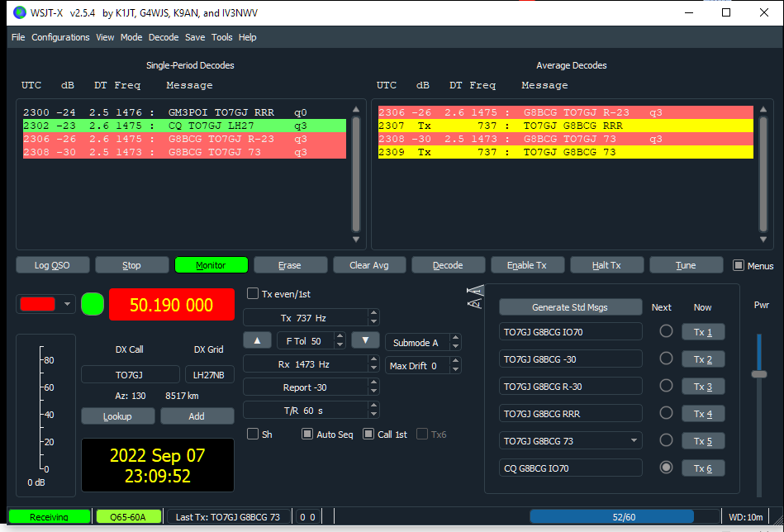Click the up-arrow button left of F Tol
This screenshot has width=784, height=532.
(257, 340)
